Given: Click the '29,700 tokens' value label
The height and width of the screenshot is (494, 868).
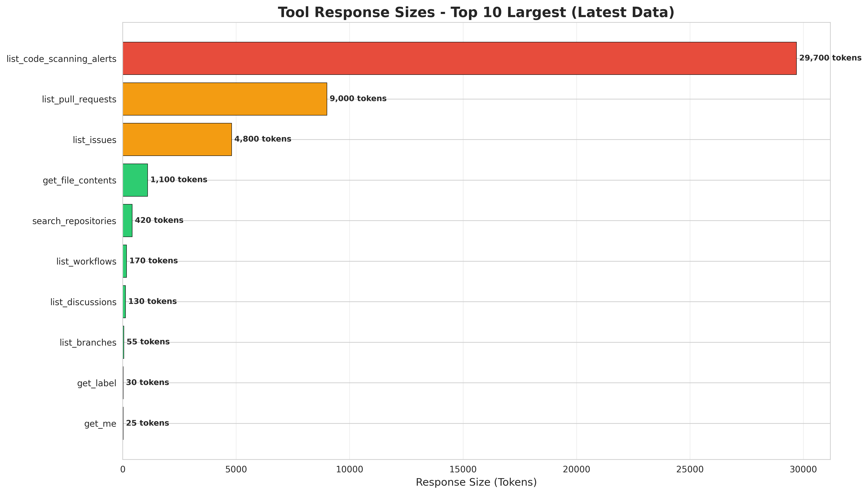Looking at the screenshot, I should click(x=830, y=58).
